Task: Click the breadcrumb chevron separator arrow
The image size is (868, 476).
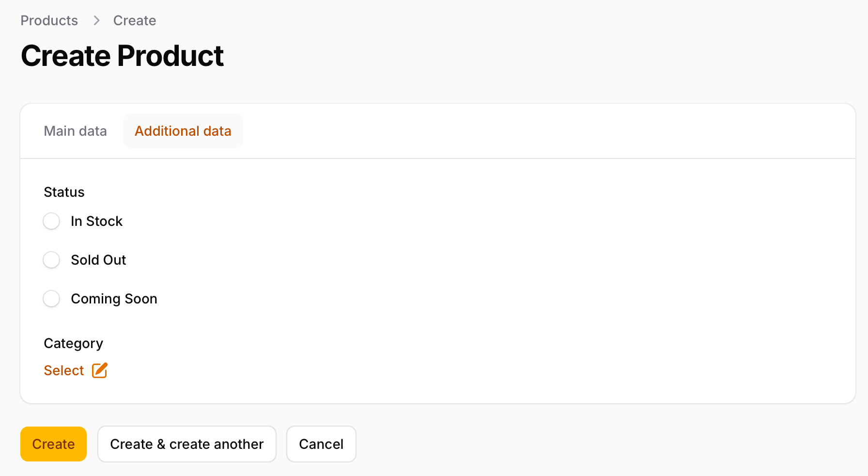Action: (x=96, y=20)
